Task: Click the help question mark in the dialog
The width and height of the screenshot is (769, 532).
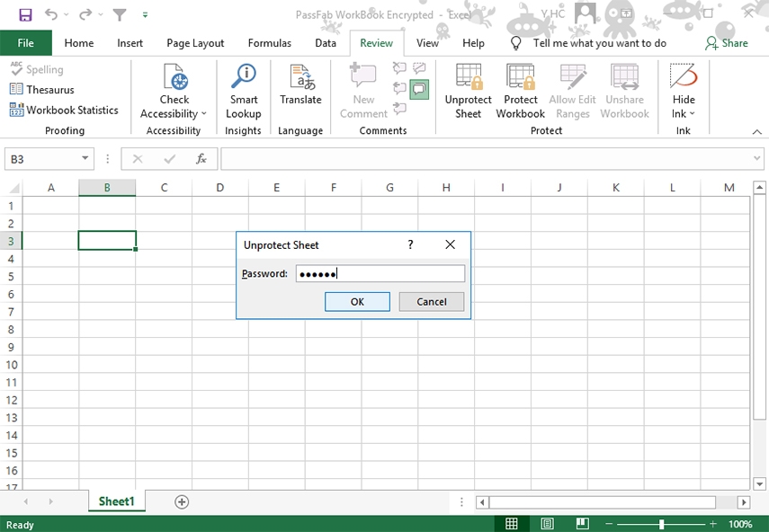Action: pos(410,244)
